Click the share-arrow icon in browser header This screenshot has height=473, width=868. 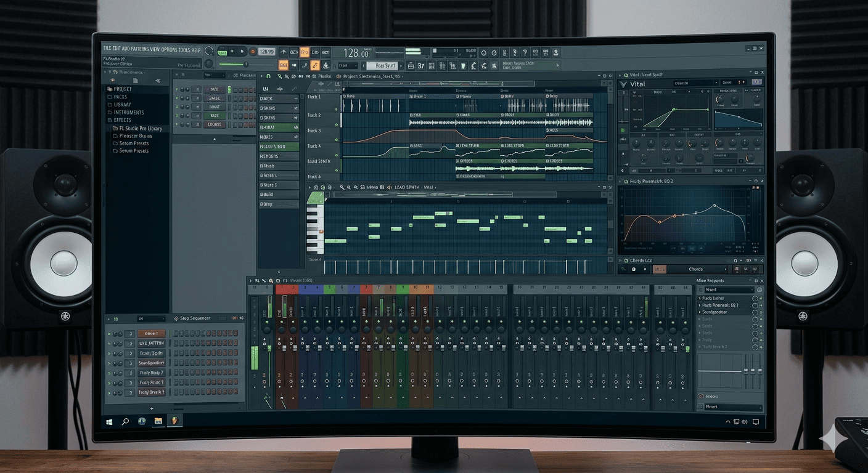click(158, 80)
